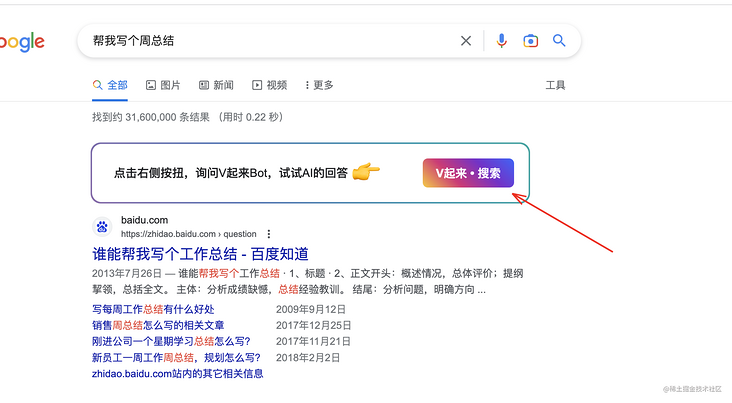Click the V起来・搜索 gradient button
732x403 pixels.
(468, 173)
